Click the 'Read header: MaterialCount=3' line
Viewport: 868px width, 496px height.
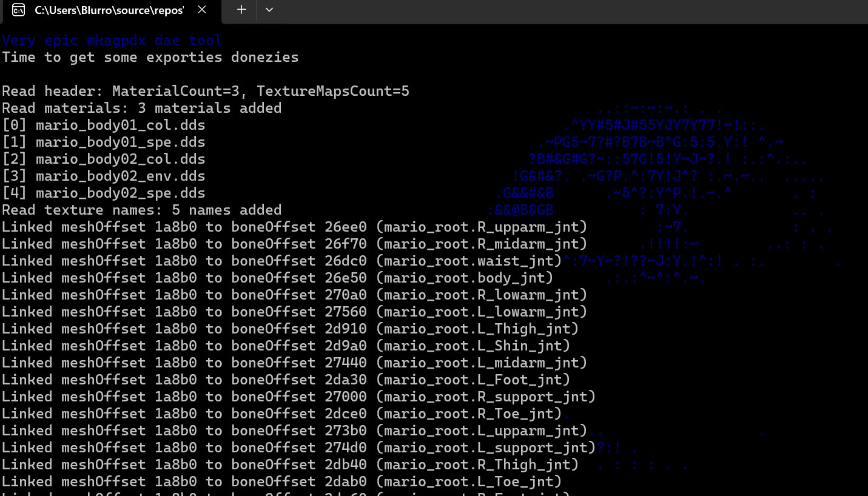click(206, 91)
